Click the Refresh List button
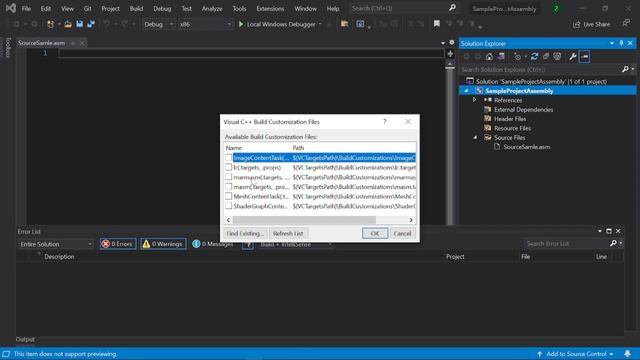The width and height of the screenshot is (640, 360). (288, 233)
